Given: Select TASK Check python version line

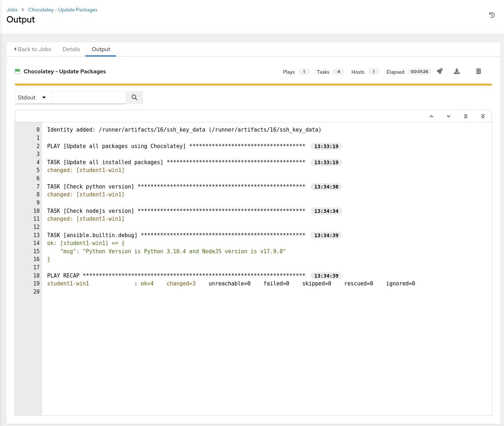Looking at the screenshot, I should pyautogui.click(x=176, y=186).
